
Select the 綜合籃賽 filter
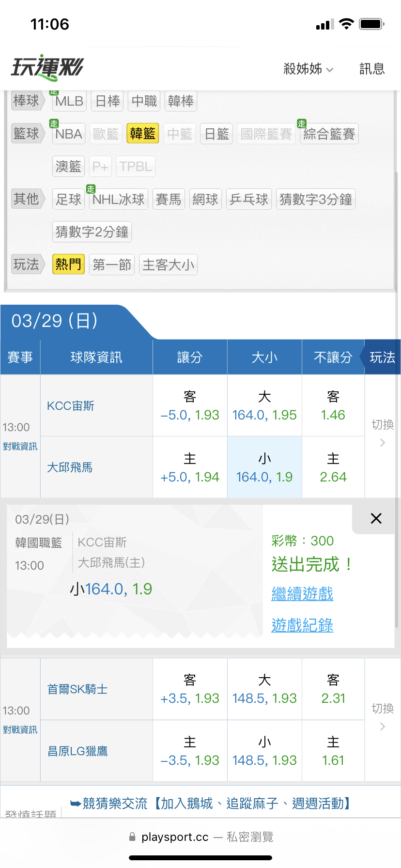point(329,134)
